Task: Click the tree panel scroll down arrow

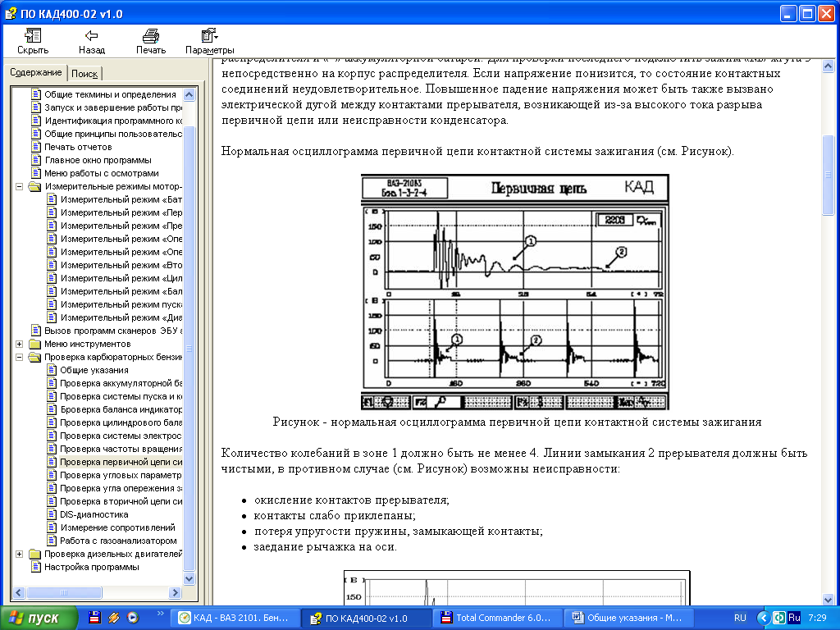Action: click(189, 578)
